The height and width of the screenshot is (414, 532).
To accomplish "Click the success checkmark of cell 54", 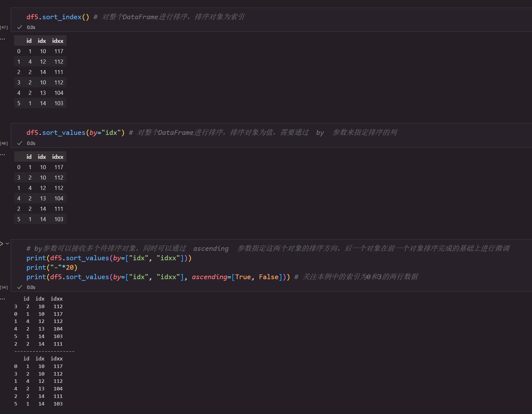I will tap(20, 287).
